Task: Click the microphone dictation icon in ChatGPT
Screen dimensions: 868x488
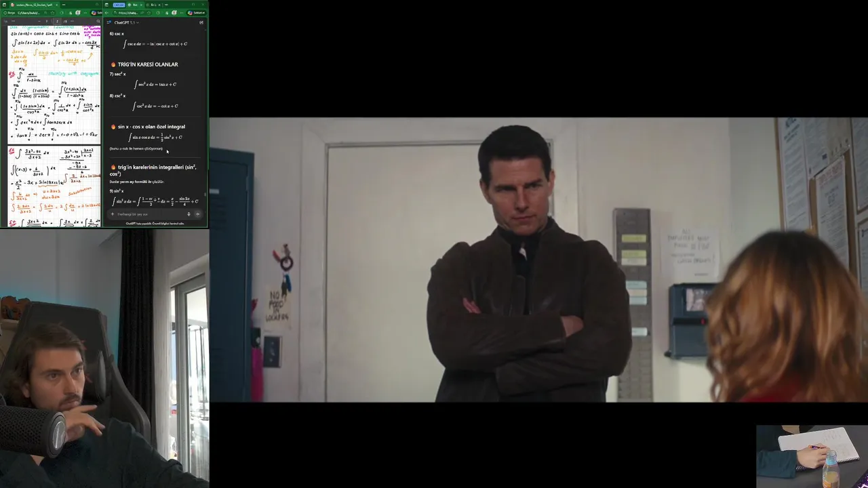Action: (x=189, y=214)
